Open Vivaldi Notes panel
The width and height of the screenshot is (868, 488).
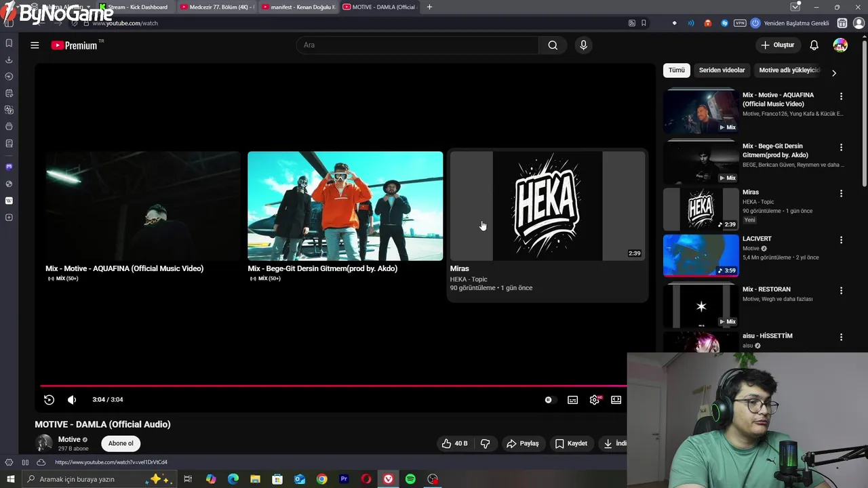(9, 93)
